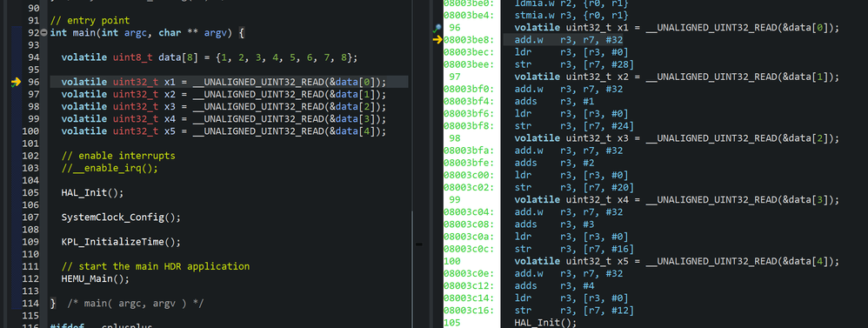Click the 'stmia.w r3, {r0, r1}' instruction
Screen dimensions: 868x328
point(571,15)
